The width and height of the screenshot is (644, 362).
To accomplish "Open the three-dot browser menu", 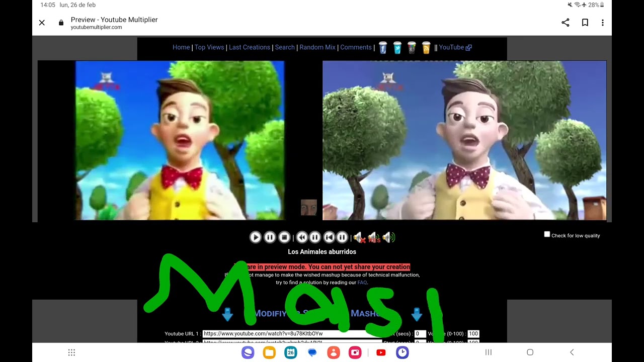I will pos(602,23).
